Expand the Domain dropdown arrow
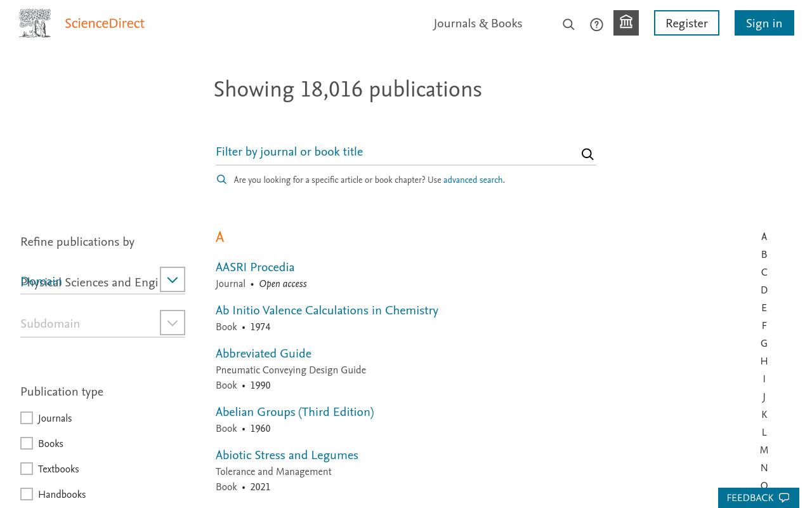Image resolution: width=812 pixels, height=508 pixels. tap(173, 279)
